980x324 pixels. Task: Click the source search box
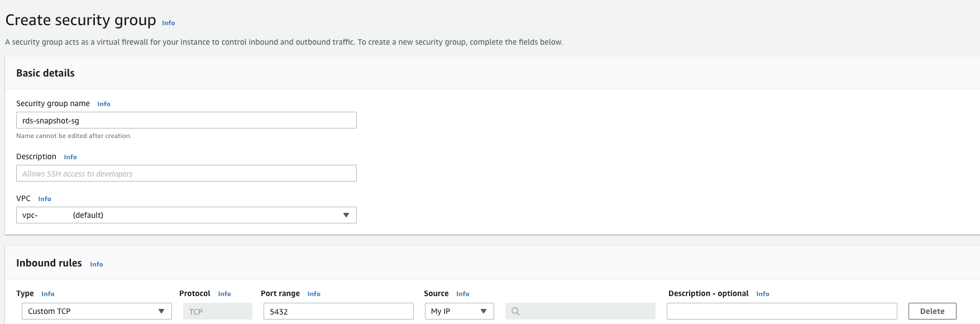tap(580, 311)
